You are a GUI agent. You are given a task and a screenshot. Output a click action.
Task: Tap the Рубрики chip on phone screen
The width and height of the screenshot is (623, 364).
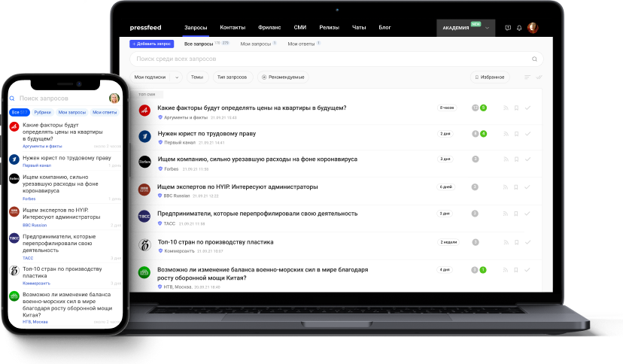pyautogui.click(x=42, y=112)
